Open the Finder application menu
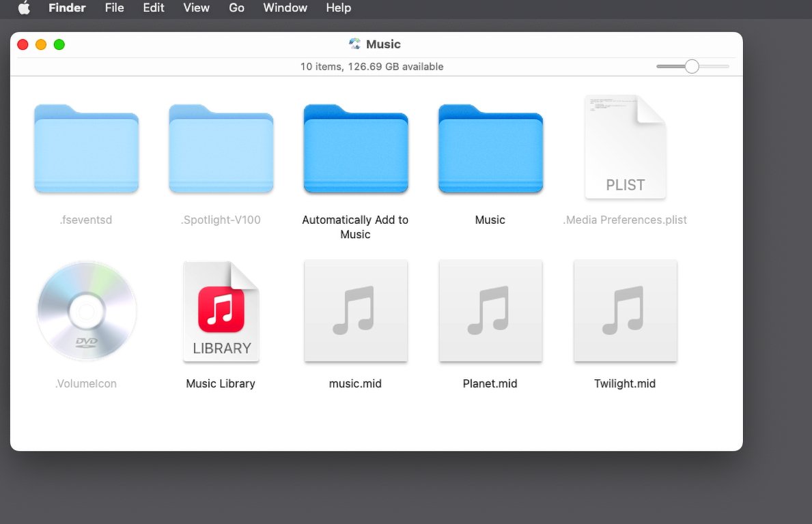This screenshot has height=524, width=812. pos(67,8)
